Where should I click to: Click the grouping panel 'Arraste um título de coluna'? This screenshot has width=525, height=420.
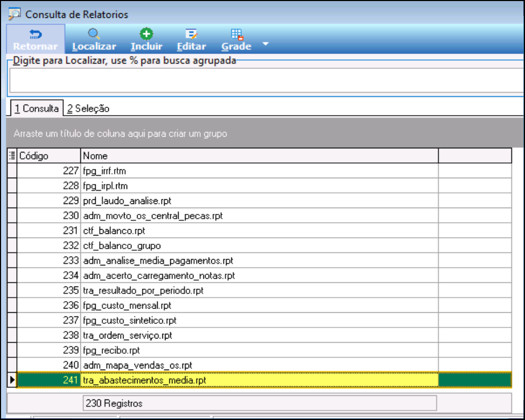click(264, 133)
